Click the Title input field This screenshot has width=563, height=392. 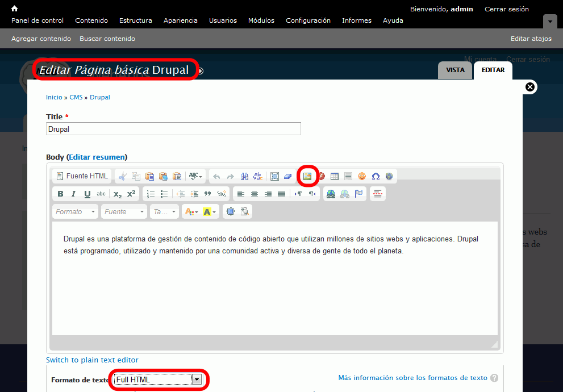pos(173,129)
